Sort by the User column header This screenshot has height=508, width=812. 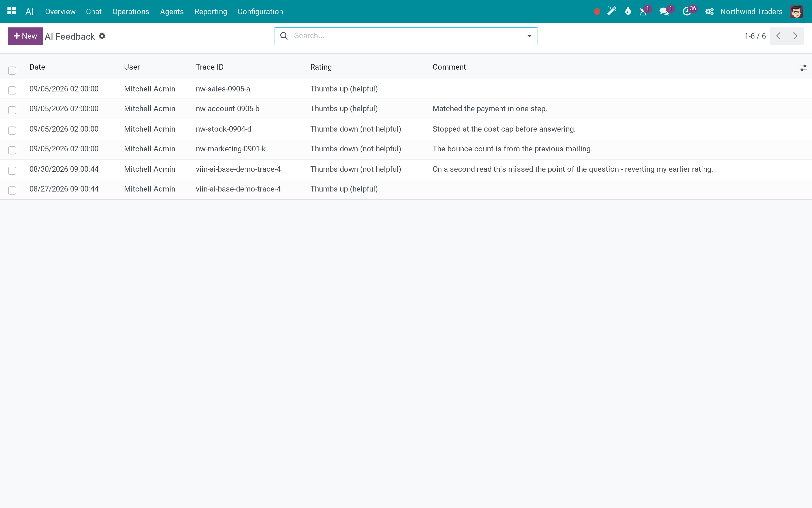tap(132, 67)
